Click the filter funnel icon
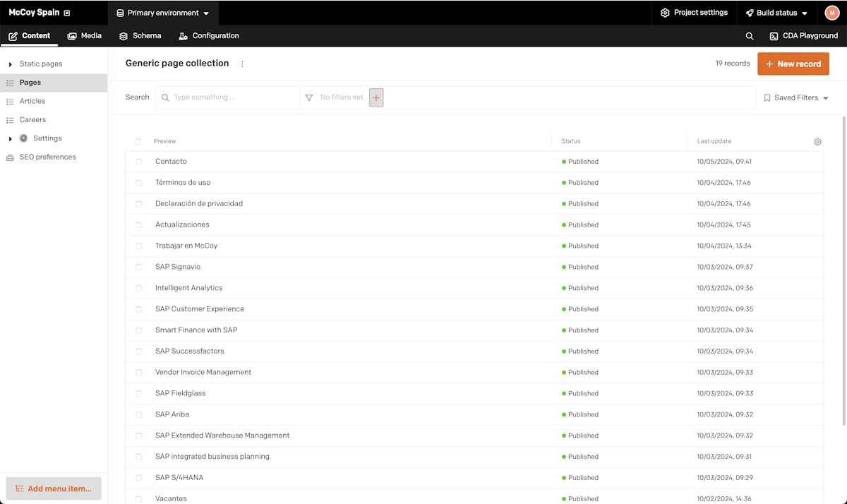The width and height of the screenshot is (847, 504). [x=309, y=98]
